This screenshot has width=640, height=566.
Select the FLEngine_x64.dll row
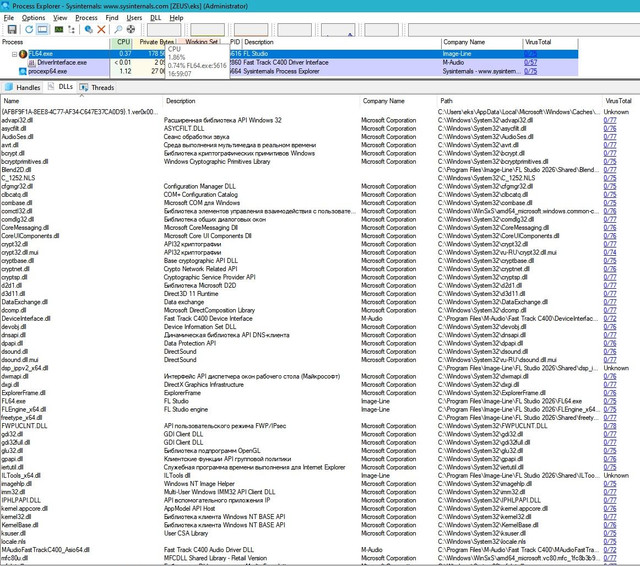[320, 409]
